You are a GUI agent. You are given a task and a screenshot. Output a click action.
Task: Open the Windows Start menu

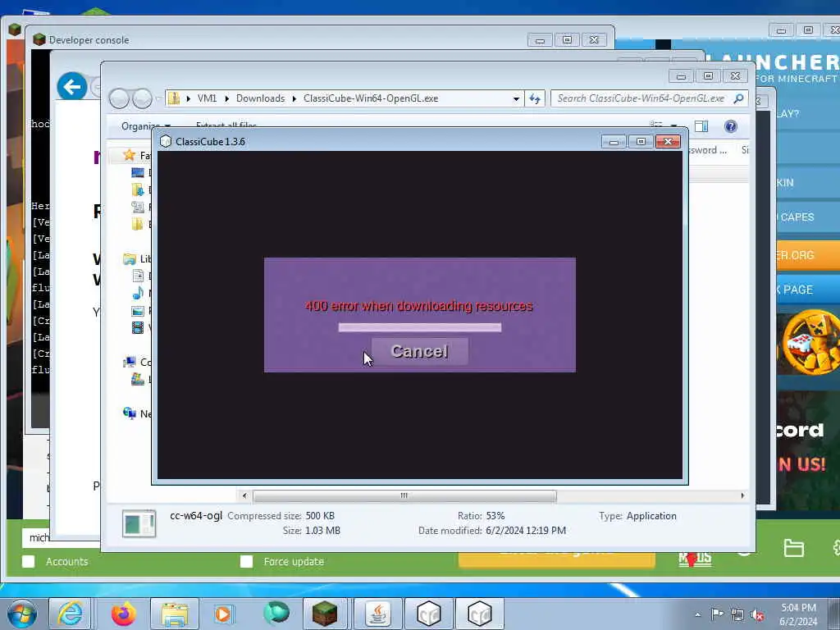tap(22, 614)
